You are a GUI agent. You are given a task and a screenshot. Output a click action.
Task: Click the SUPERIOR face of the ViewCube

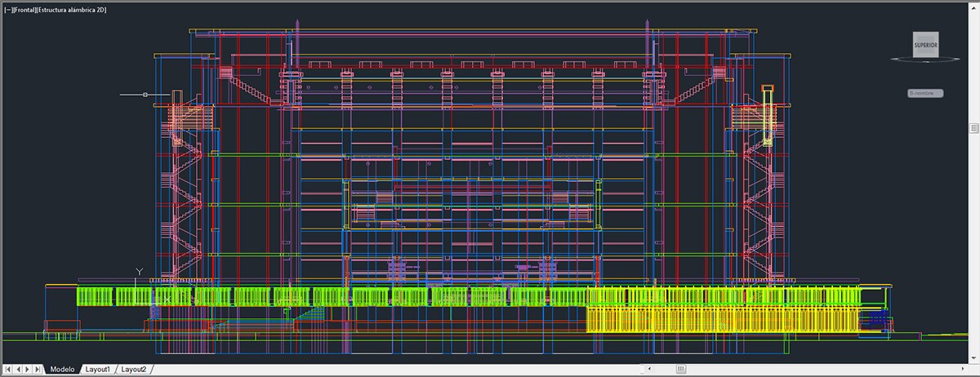(x=926, y=44)
